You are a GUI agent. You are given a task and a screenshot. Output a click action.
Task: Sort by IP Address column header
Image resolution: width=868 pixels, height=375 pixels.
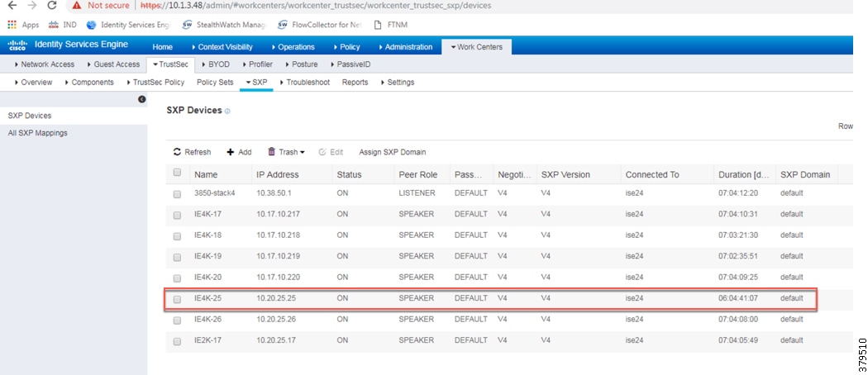[277, 174]
